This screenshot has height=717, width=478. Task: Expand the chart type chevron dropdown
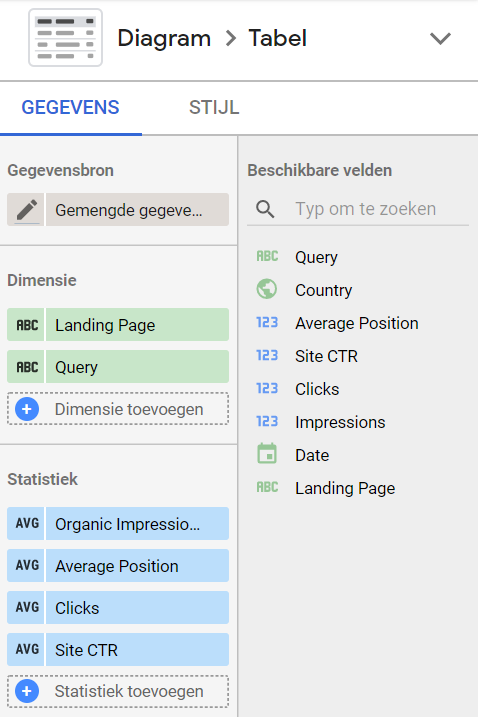pyautogui.click(x=440, y=38)
